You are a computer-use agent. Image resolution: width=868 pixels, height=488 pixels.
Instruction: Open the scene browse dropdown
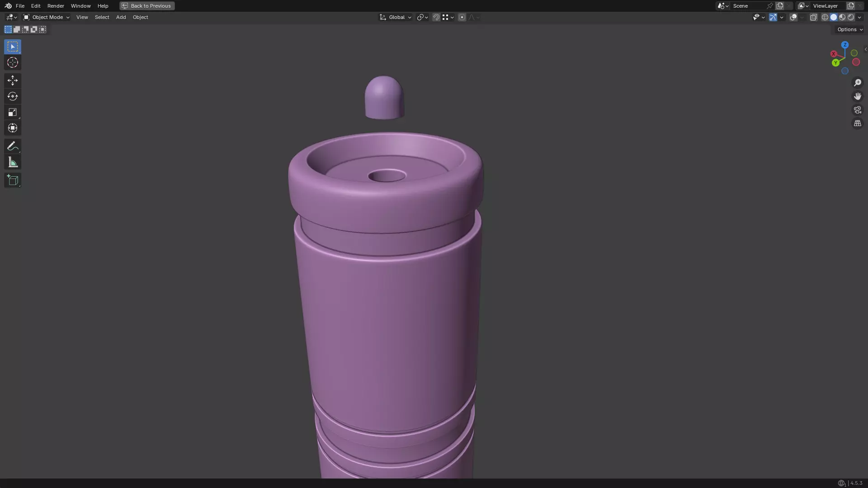point(723,6)
